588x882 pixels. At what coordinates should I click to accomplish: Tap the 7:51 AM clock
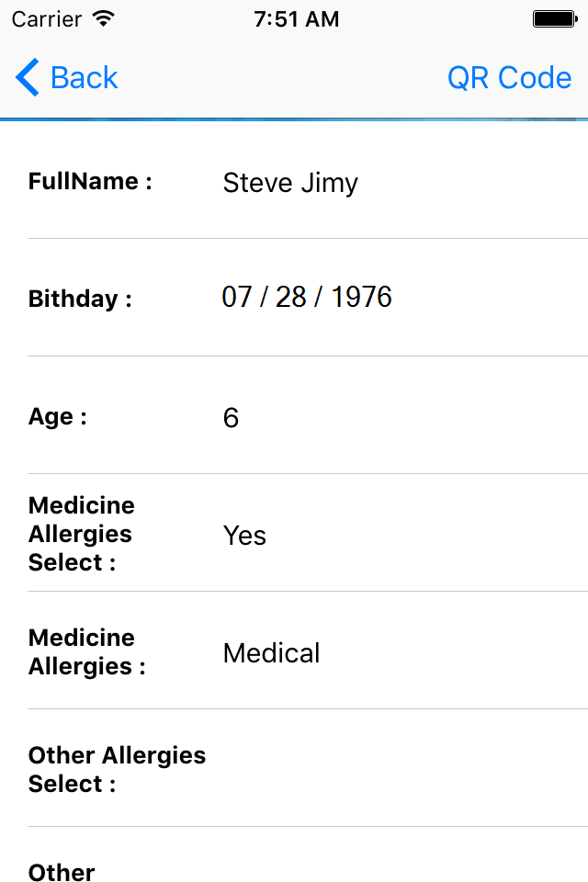296,18
